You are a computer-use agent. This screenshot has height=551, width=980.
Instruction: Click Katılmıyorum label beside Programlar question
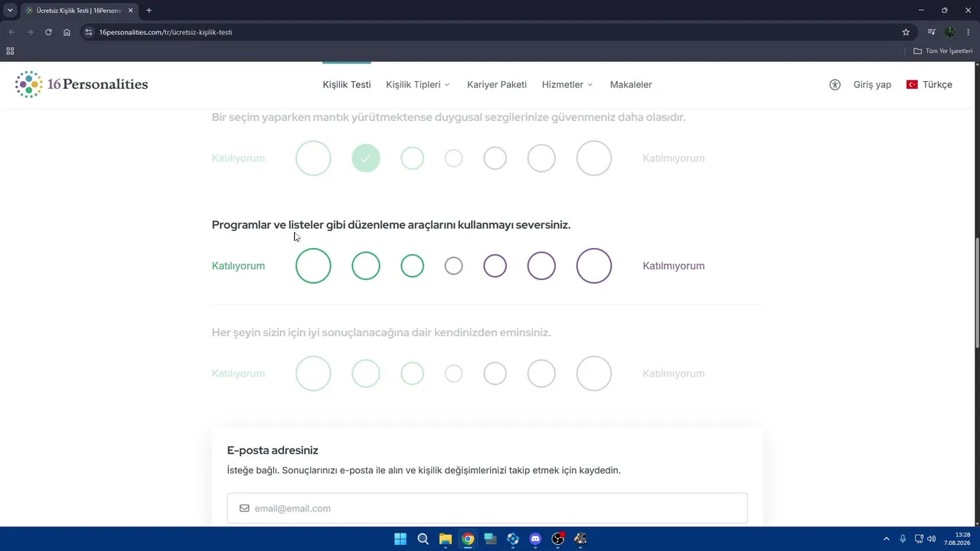click(x=674, y=266)
